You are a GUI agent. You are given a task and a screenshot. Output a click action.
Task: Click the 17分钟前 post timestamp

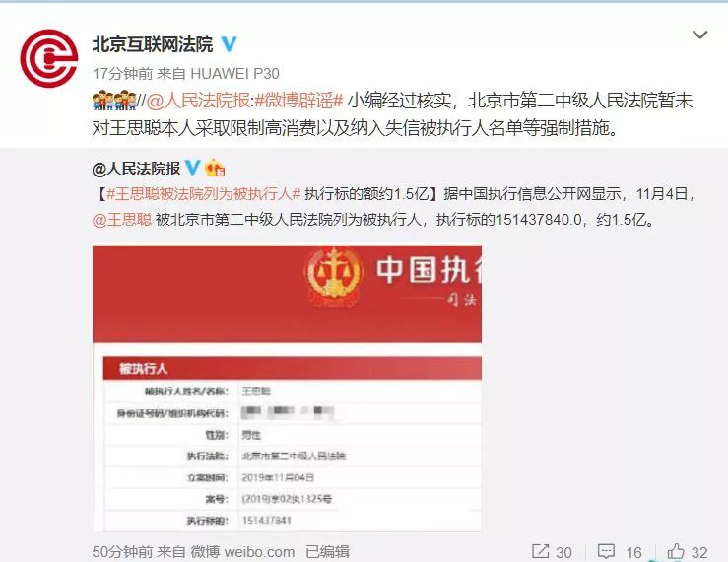[122, 73]
